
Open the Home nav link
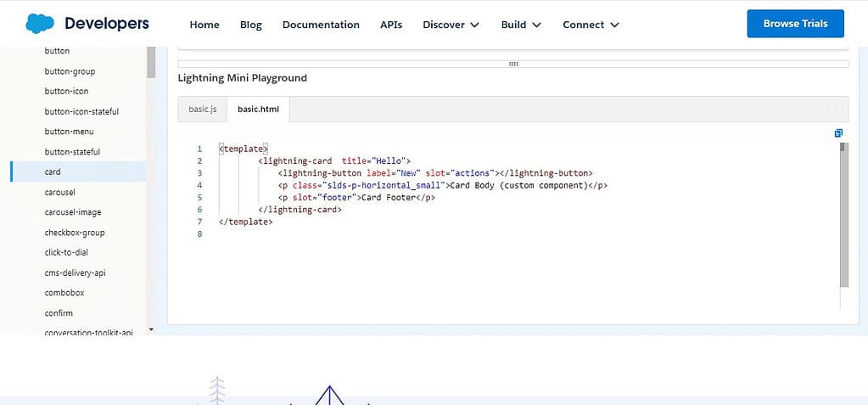[204, 25]
